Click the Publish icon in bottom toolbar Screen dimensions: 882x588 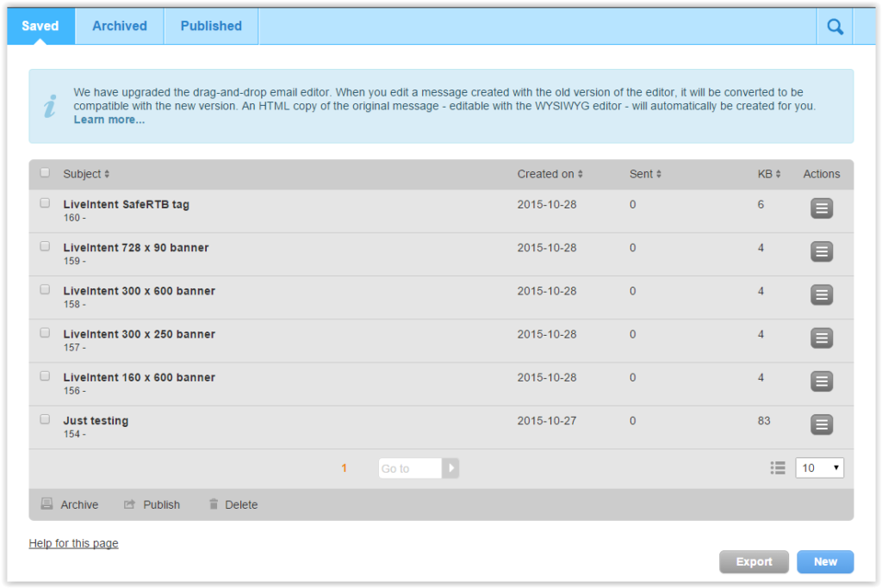(130, 504)
